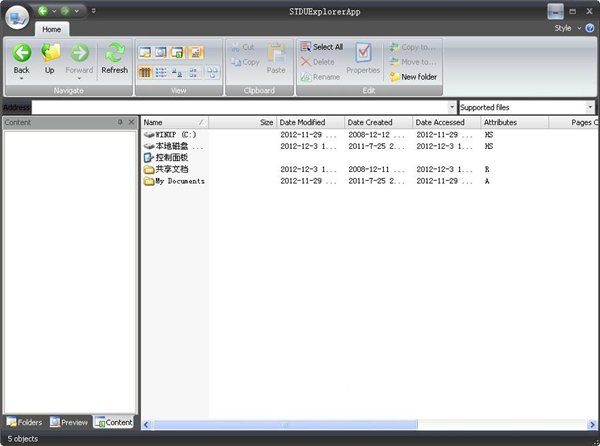Click quick access back arrow in title bar
Image resolution: width=600 pixels, height=446 pixels.
[42, 11]
